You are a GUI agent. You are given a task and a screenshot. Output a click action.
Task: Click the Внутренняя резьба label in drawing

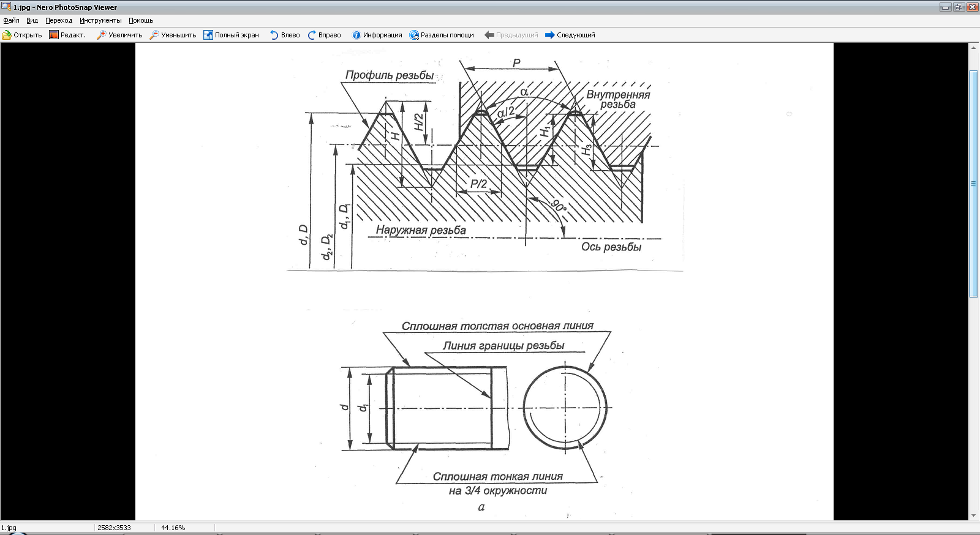(x=618, y=99)
